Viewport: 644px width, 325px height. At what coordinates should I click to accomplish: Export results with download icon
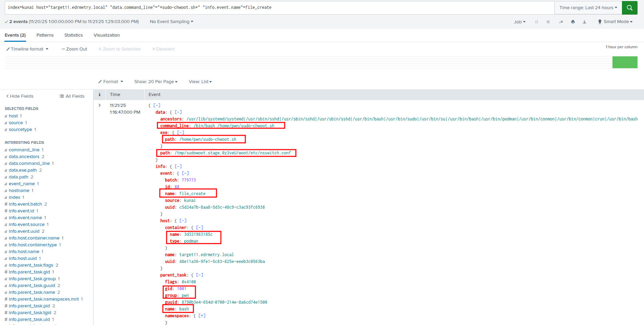point(584,22)
